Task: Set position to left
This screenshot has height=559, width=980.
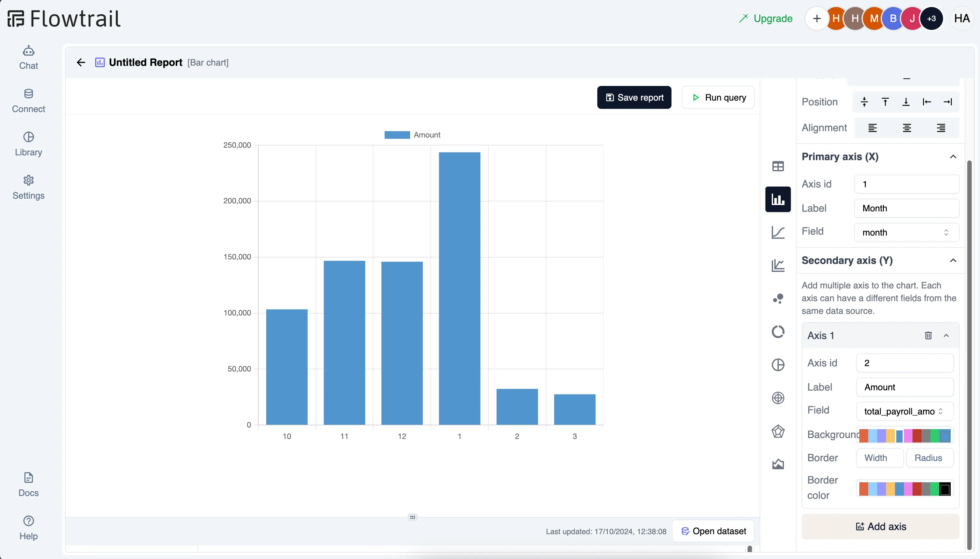Action: [x=927, y=102]
